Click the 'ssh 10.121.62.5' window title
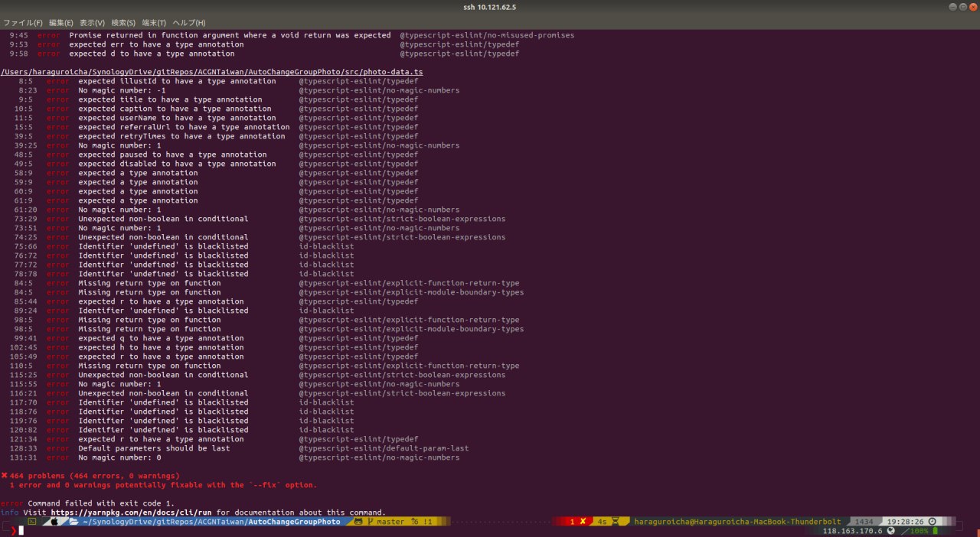The image size is (980, 537). coord(489,7)
